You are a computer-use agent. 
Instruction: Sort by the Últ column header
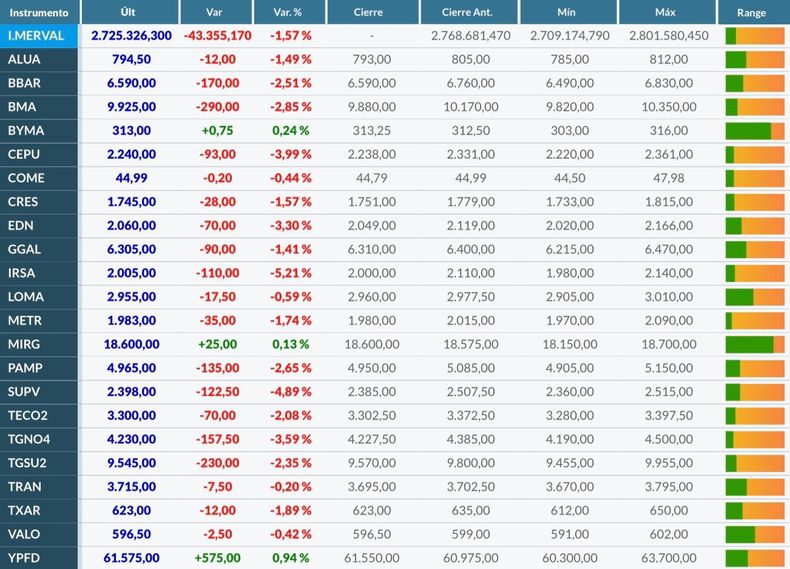tap(129, 12)
